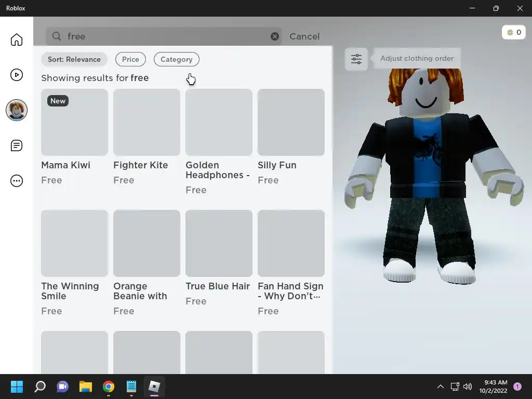532x399 pixels.
Task: Open the notification badge in tray
Action: [x=517, y=387]
